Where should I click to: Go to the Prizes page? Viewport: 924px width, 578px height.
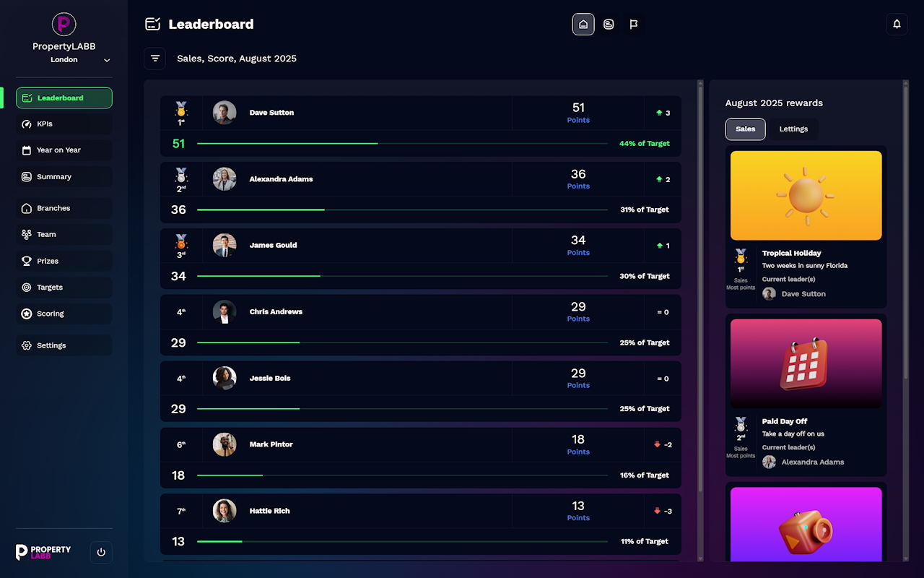click(x=64, y=261)
